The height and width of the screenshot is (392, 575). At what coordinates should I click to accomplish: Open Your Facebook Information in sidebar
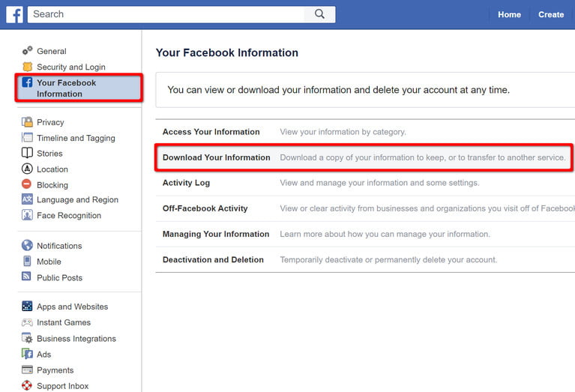pos(66,88)
